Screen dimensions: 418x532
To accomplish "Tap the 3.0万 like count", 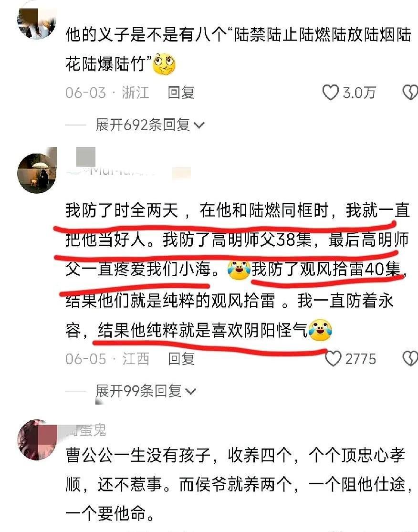I will pos(359,93).
